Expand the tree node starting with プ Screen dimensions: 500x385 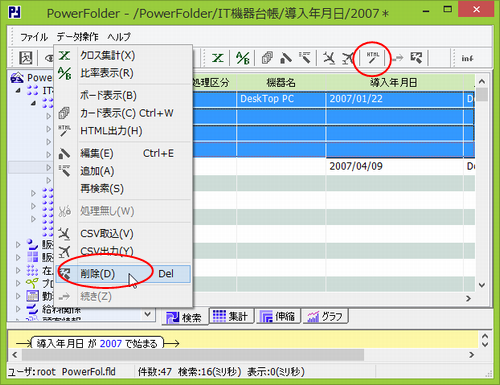coord(18,283)
